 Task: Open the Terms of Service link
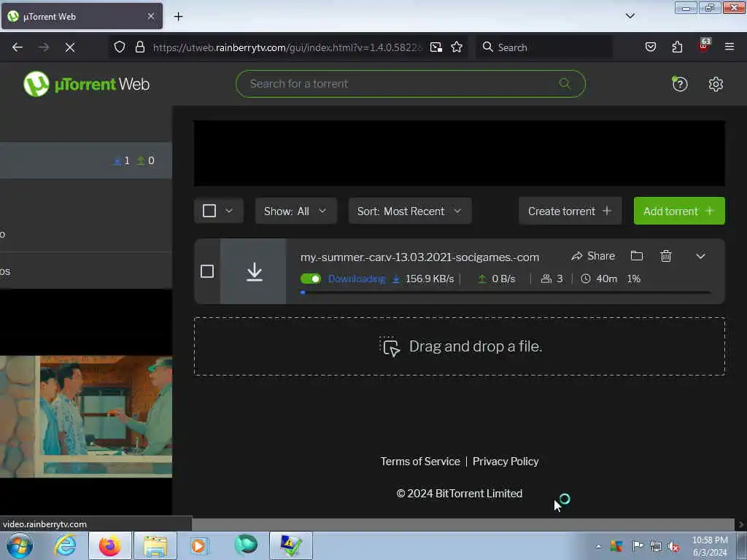coord(419,462)
